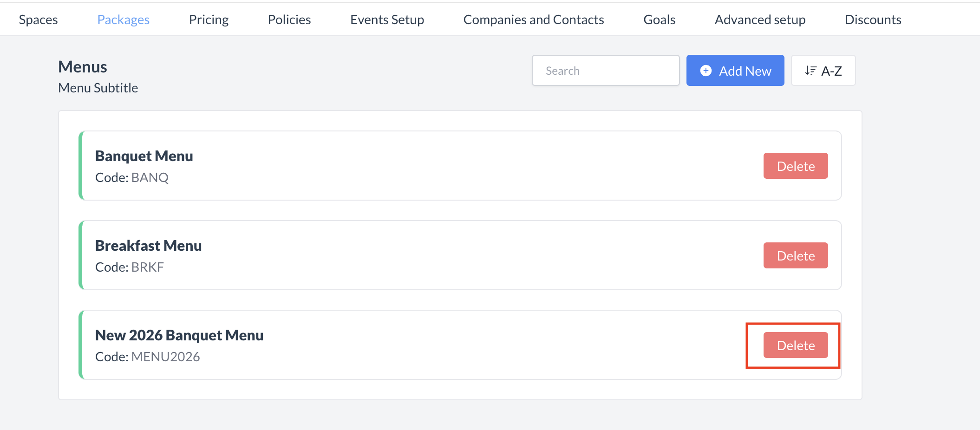Open the New 2026 Banquet Menu item
Viewport: 980px width, 430px height.
[x=179, y=335]
